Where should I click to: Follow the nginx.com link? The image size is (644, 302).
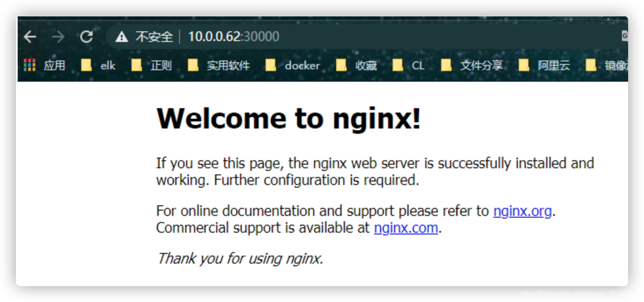tap(406, 228)
